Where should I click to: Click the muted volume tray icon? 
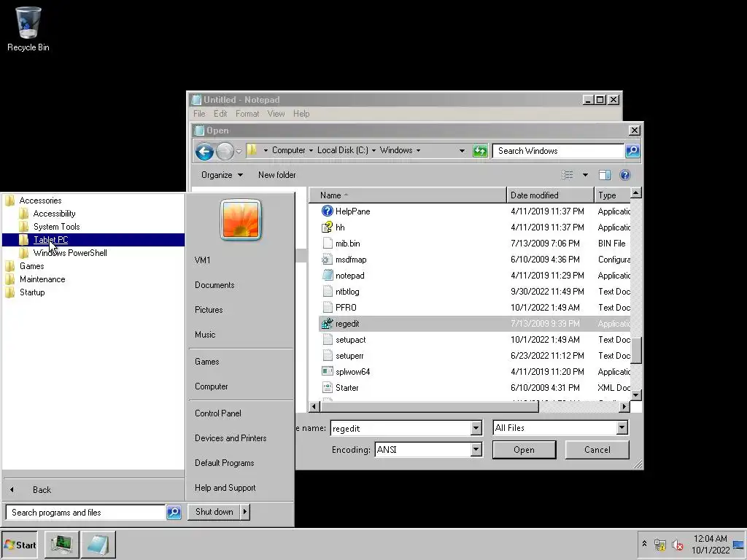[x=677, y=544]
